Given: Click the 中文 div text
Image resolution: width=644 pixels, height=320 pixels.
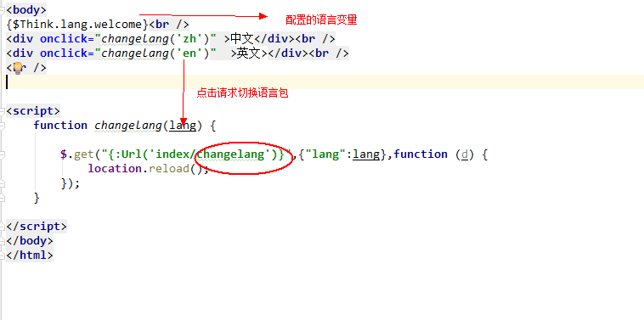Looking at the screenshot, I should click(x=242, y=38).
